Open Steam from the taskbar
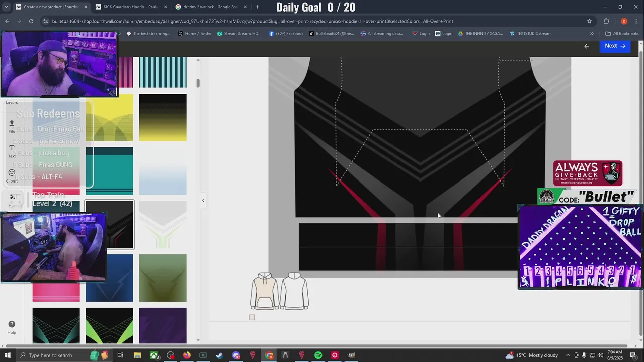 tap(219, 355)
